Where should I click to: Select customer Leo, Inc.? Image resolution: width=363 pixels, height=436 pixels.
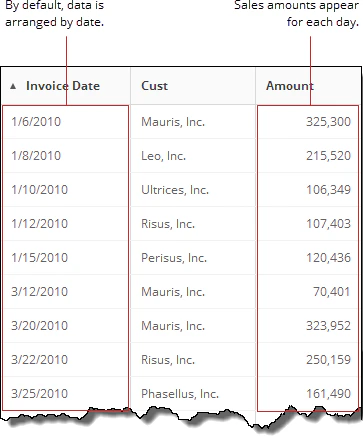(163, 156)
